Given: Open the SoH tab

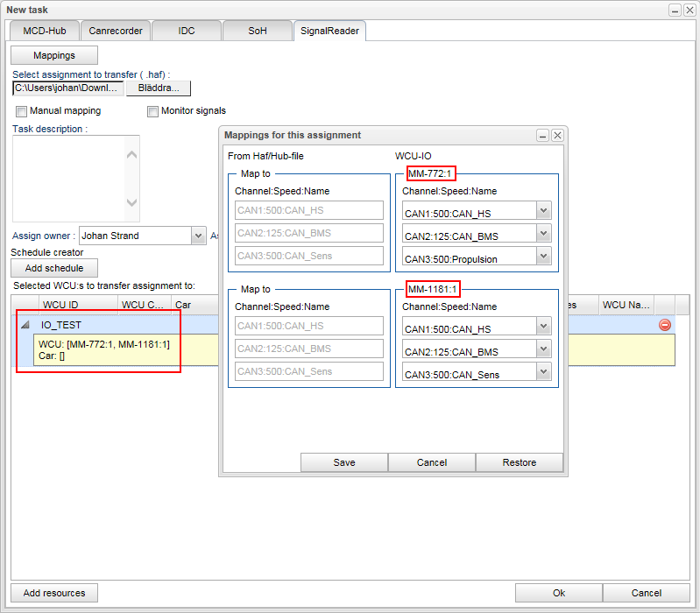Looking at the screenshot, I should click(x=257, y=31).
